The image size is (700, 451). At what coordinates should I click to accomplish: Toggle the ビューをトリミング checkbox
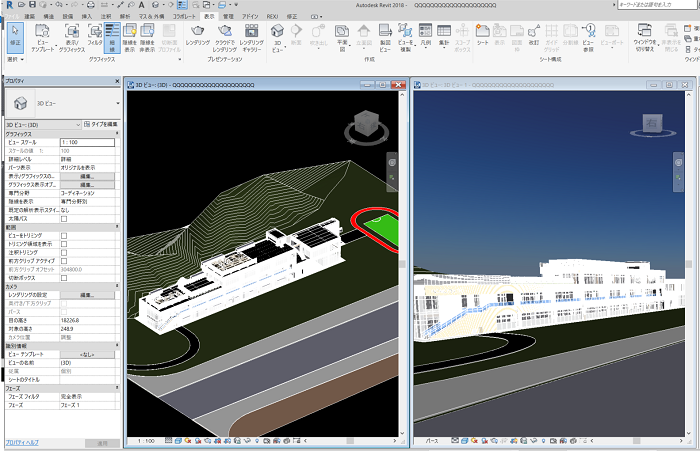[64, 234]
